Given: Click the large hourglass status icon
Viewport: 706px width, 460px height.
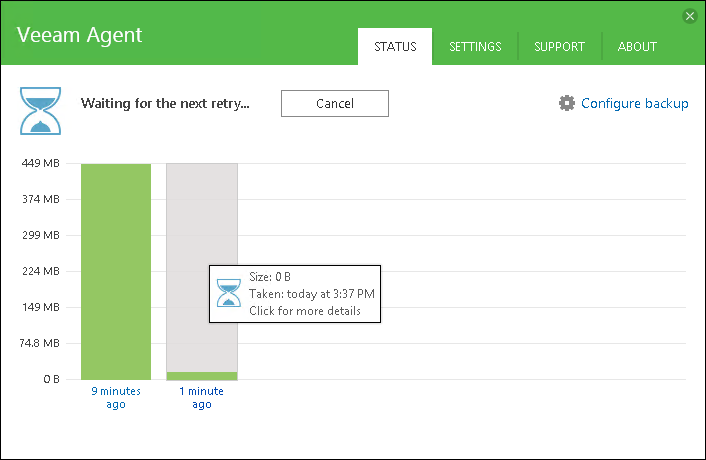Looking at the screenshot, I should 41,111.
